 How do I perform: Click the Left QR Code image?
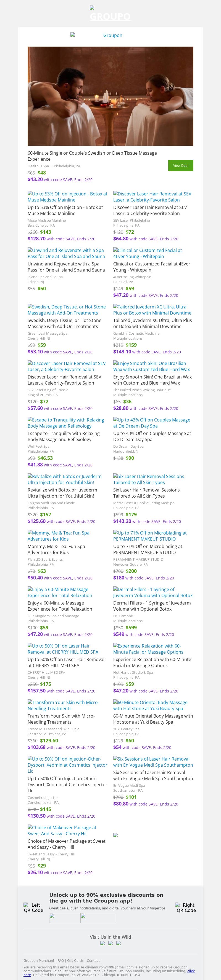pyautogui.click(x=33, y=907)
